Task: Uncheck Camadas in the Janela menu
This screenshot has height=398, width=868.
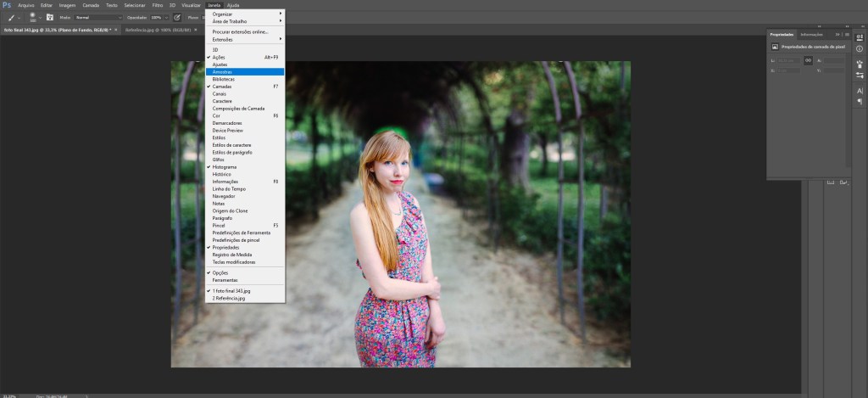Action: coord(222,87)
